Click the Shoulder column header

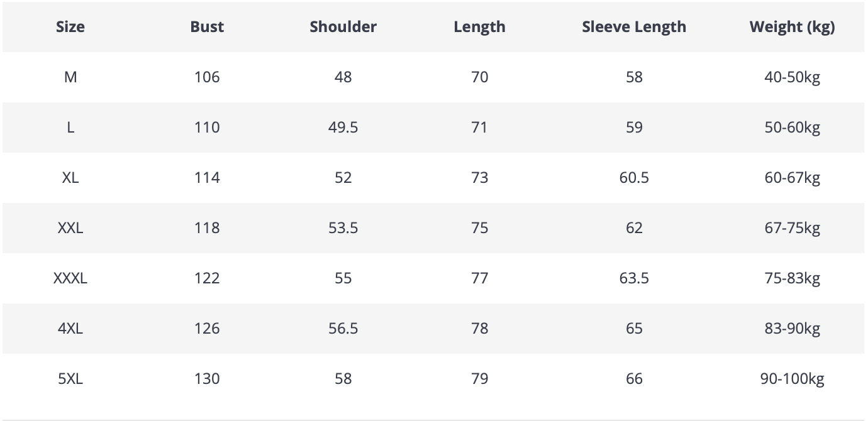(343, 27)
